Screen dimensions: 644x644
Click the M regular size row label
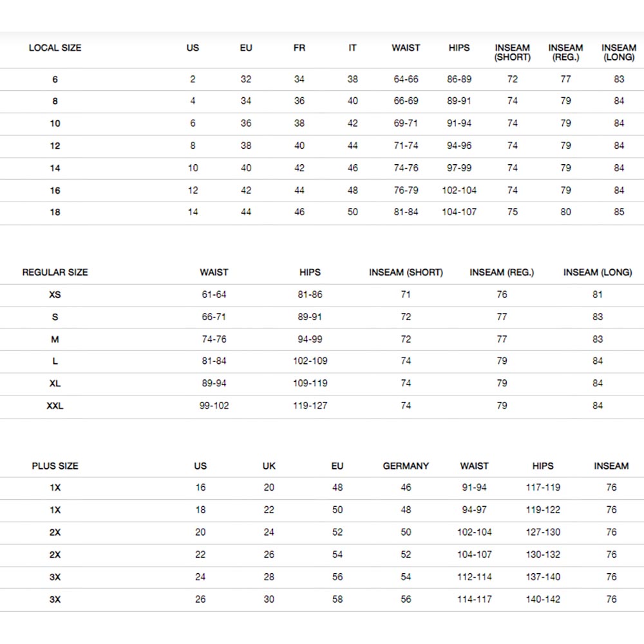click(x=55, y=339)
